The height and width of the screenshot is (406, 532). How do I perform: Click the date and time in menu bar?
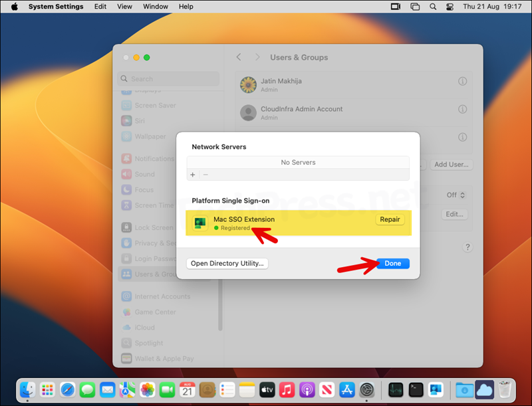492,7
